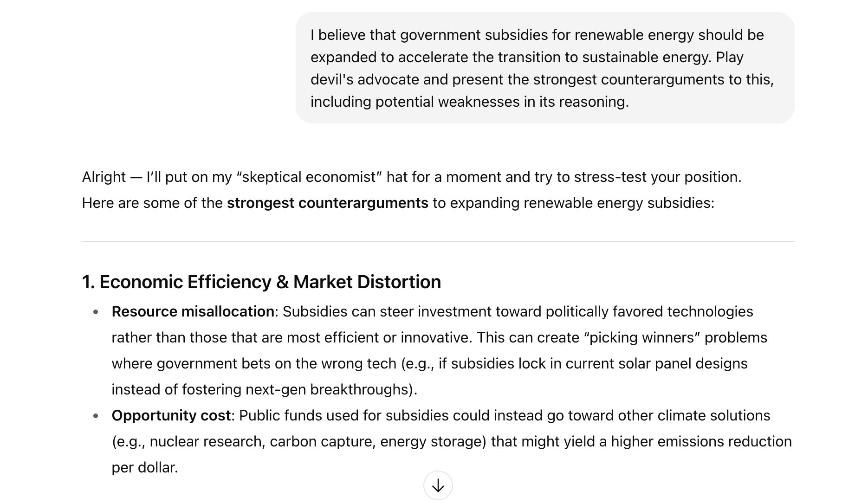Screen dimensions: 842x504
Task: Click the opening word "Alright" in response
Action: [x=104, y=177]
